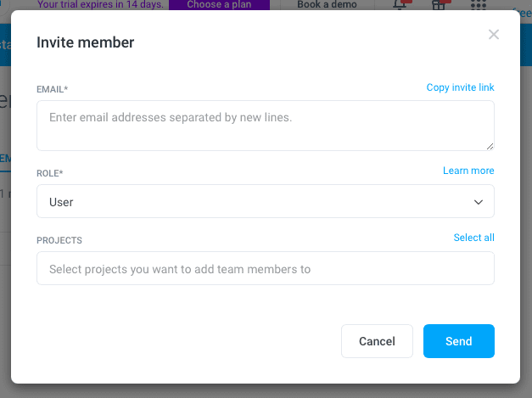Focus the Projects selection field
The image size is (532, 398).
click(x=265, y=269)
